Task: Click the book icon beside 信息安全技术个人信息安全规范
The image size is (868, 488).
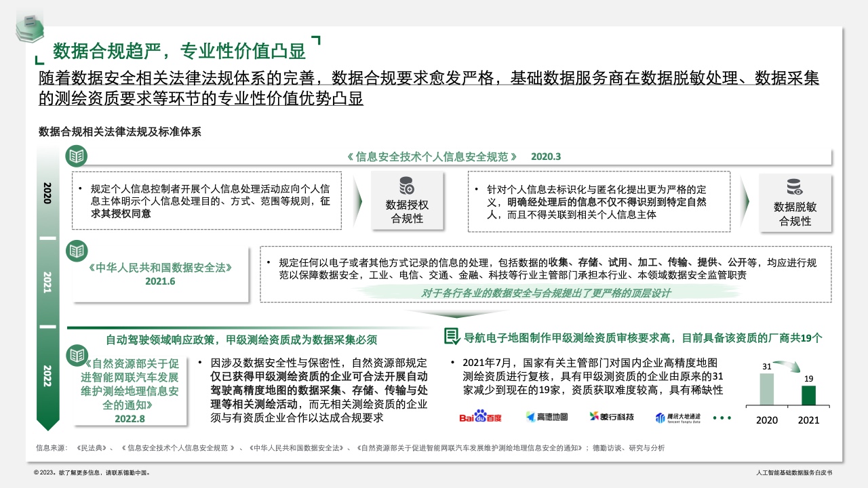Action: [76, 157]
